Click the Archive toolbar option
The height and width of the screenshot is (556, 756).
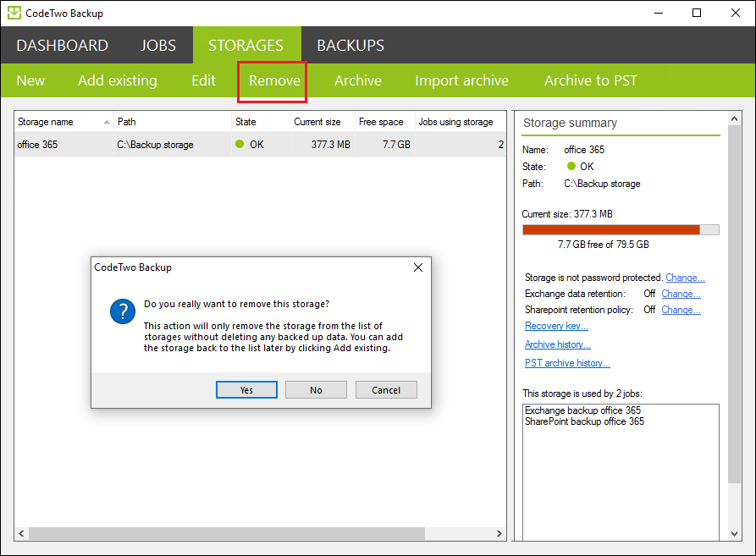point(358,80)
